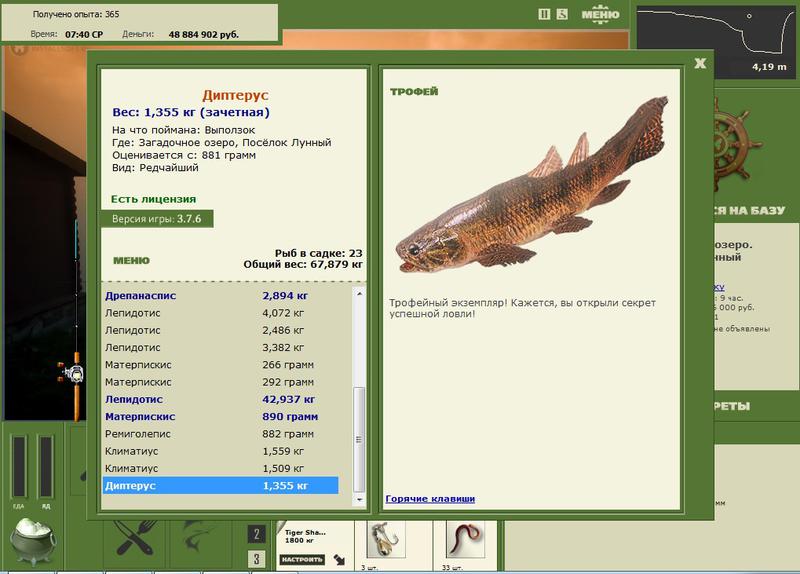The height and width of the screenshot is (574, 800).
Task: Click Рыб в садке: 23 text
Action: [318, 253]
